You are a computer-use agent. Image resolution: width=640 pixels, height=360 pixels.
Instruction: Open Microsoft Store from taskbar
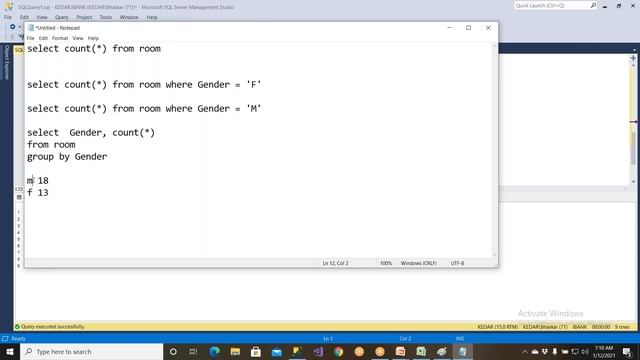pos(256,351)
